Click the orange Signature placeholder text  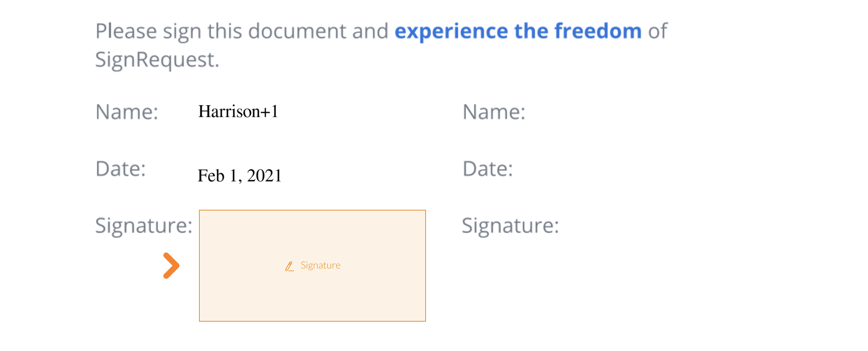pos(321,265)
